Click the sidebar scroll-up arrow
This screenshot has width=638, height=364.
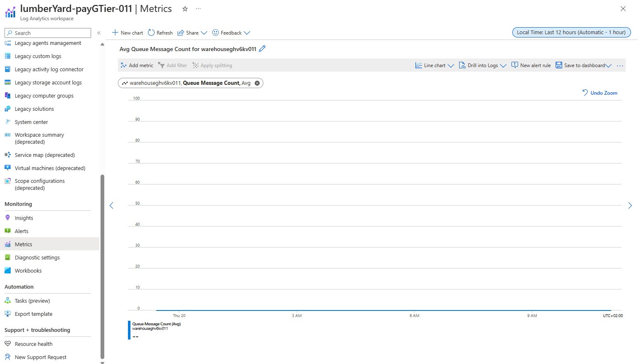pos(102,44)
